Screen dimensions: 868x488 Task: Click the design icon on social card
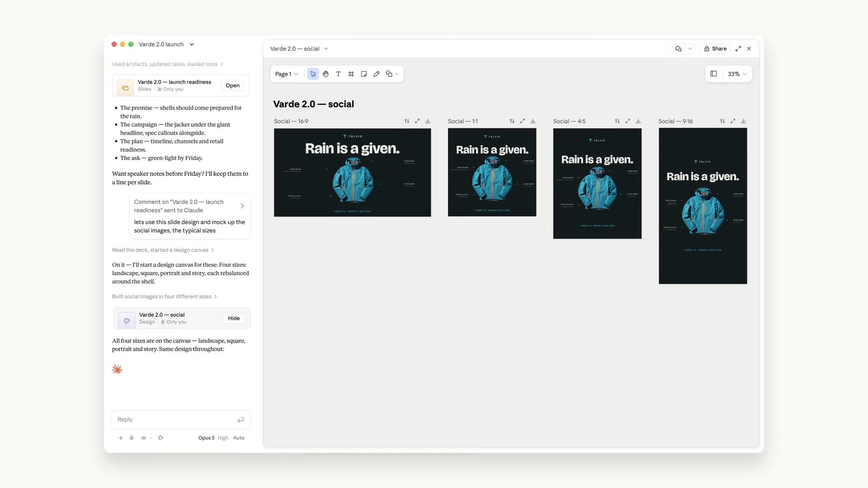(127, 320)
